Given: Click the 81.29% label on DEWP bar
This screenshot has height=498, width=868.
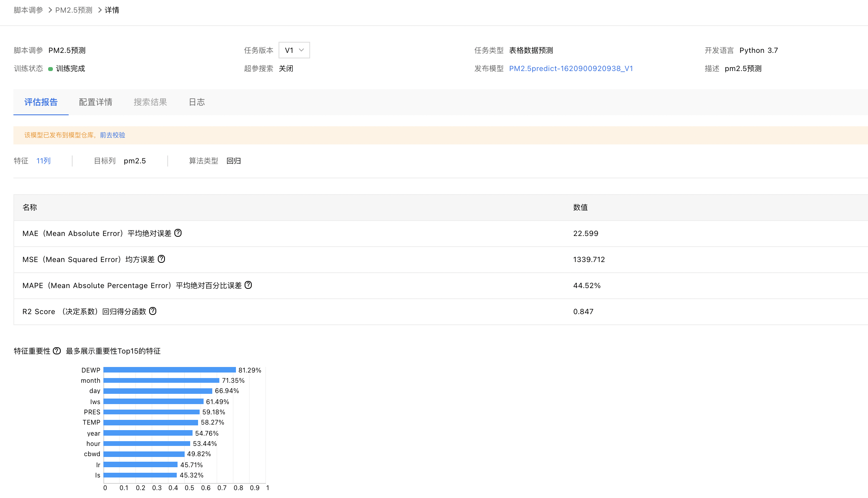Looking at the screenshot, I should tap(250, 370).
